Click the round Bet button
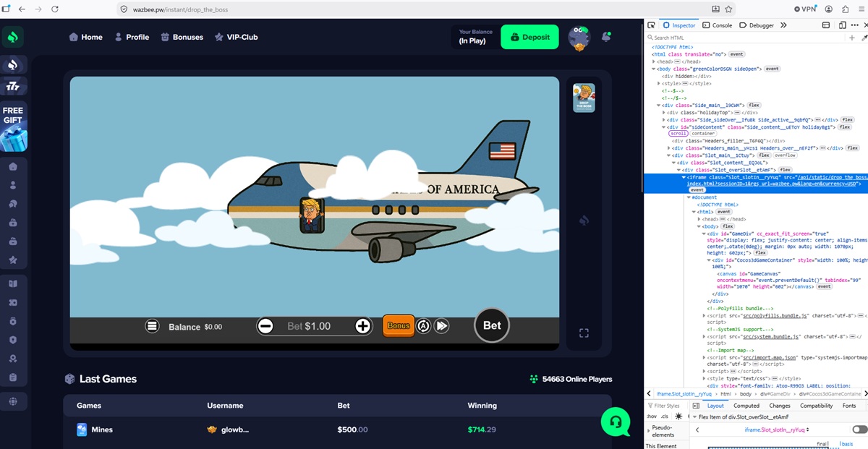Image resolution: width=868 pixels, height=449 pixels. (x=492, y=325)
